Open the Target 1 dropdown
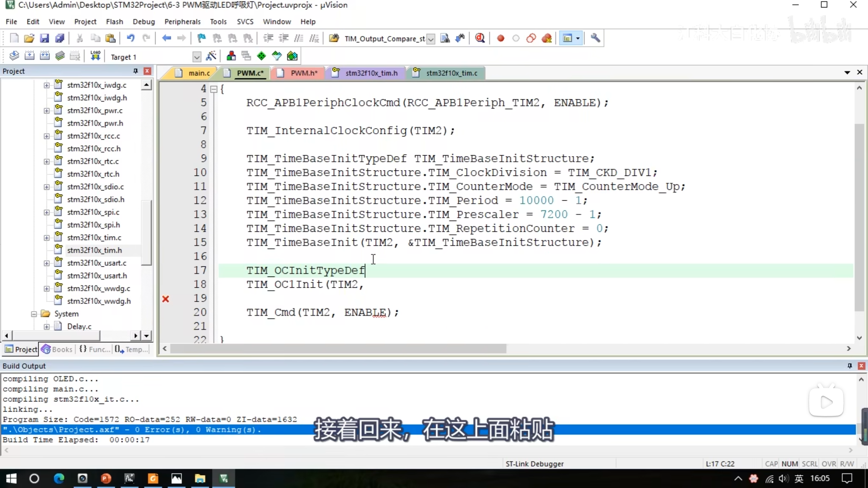The height and width of the screenshot is (488, 868). [x=197, y=57]
